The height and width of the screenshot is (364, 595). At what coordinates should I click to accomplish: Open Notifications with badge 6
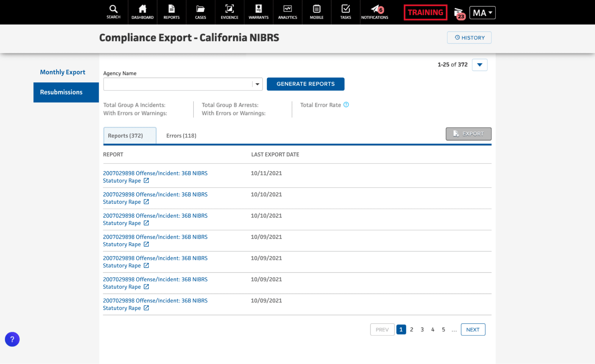[374, 12]
